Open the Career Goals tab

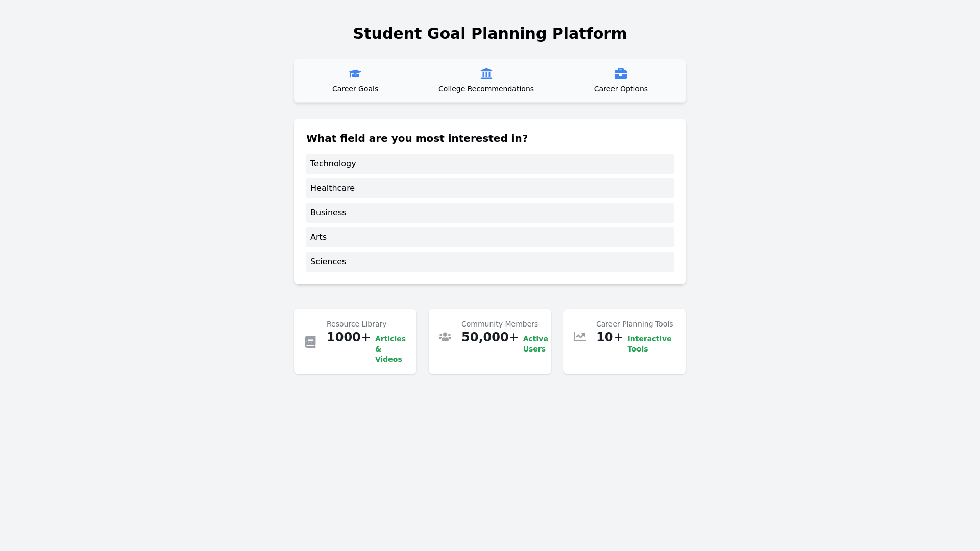[355, 89]
